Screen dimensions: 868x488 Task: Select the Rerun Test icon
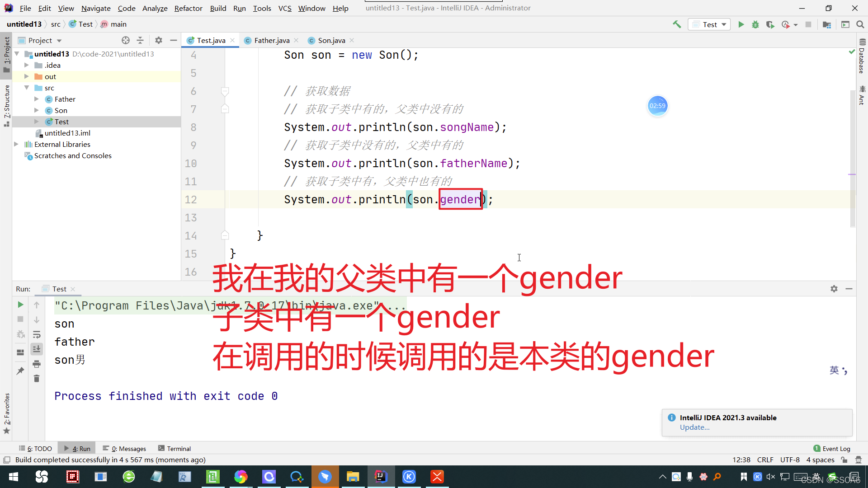pos(20,305)
